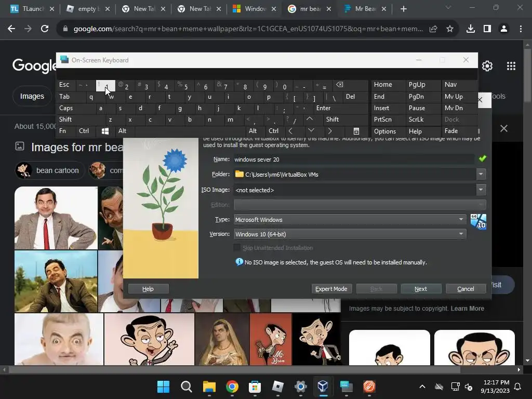The image size is (532, 399).
Task: Click the context menu key on keyboard
Action: tap(356, 131)
